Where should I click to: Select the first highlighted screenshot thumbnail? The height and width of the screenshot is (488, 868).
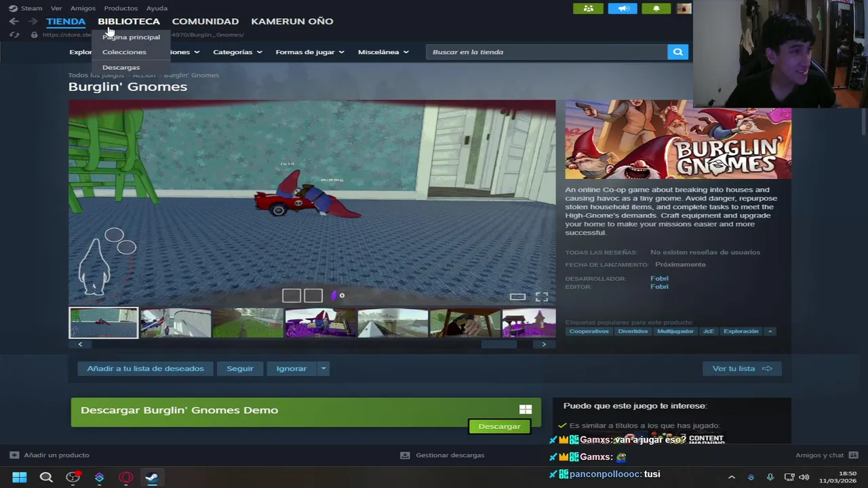(x=103, y=323)
